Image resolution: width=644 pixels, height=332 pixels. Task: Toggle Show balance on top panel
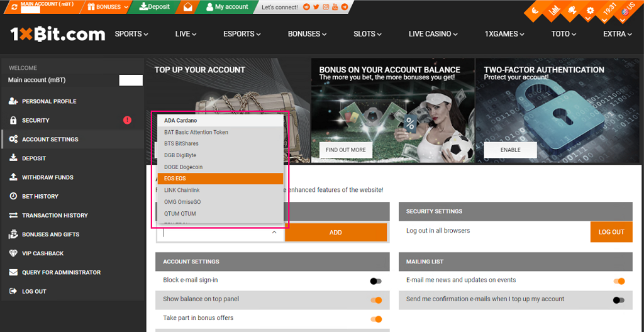376,301
